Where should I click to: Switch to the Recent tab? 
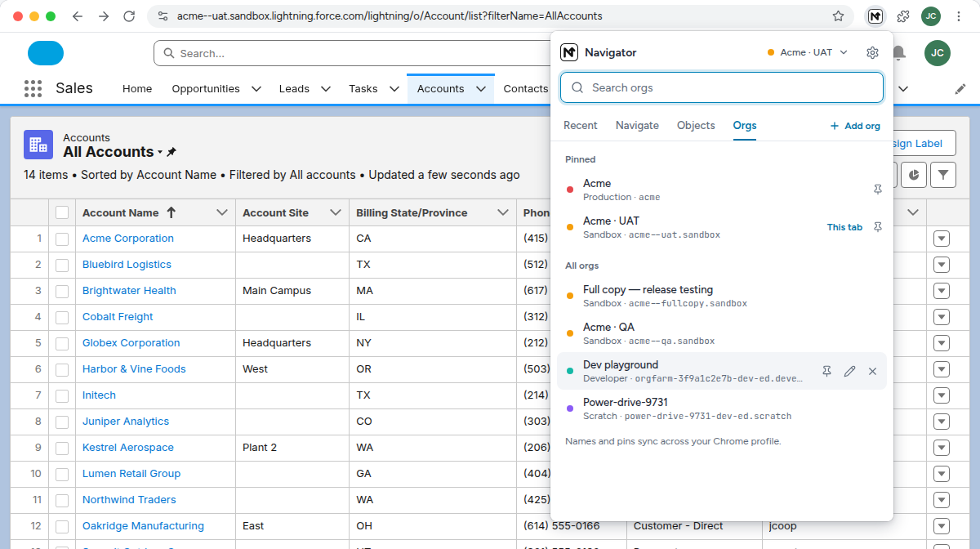point(581,126)
